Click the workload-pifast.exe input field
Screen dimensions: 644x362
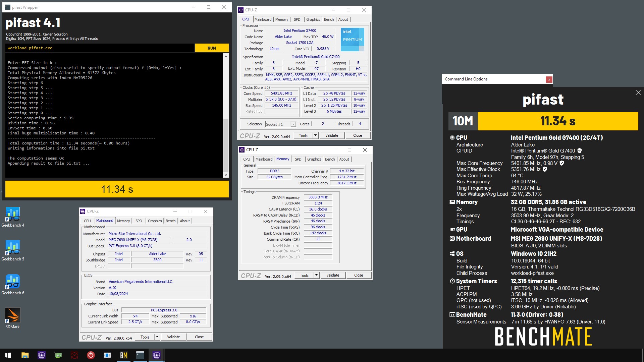tap(100, 48)
